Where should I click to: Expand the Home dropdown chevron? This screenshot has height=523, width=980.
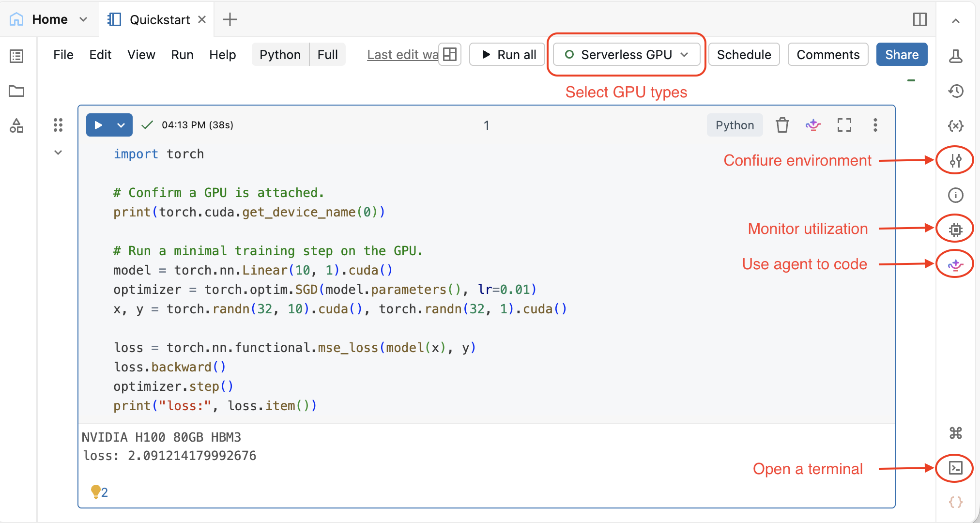[x=83, y=19]
